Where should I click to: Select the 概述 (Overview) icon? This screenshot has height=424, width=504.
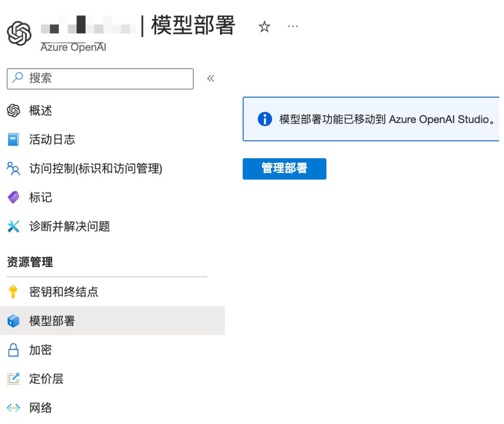[14, 111]
